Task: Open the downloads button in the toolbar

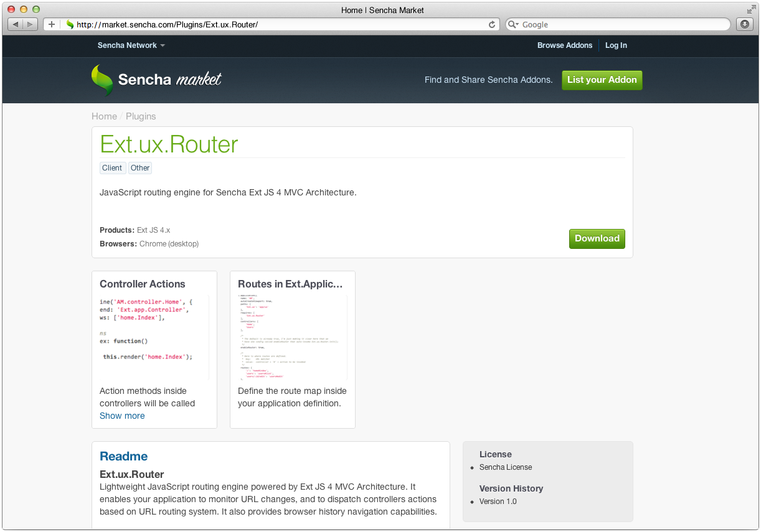Action: (744, 24)
